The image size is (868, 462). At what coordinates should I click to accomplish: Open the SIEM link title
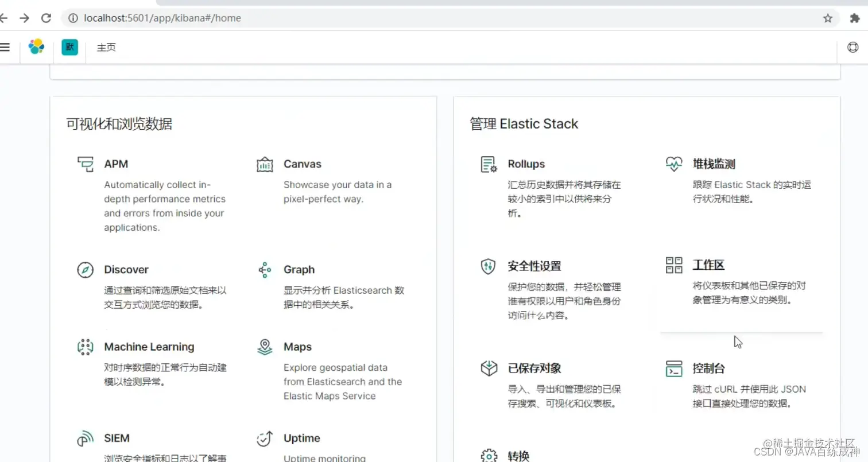(x=117, y=438)
